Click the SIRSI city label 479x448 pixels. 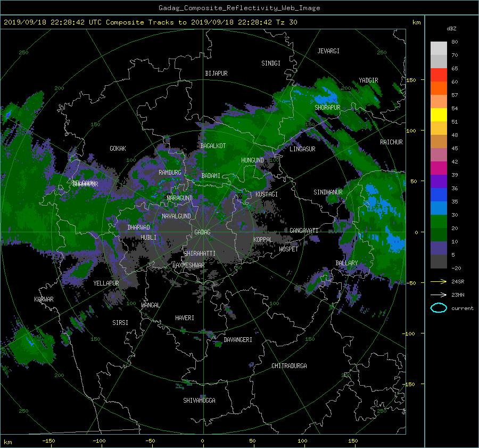tap(120, 323)
